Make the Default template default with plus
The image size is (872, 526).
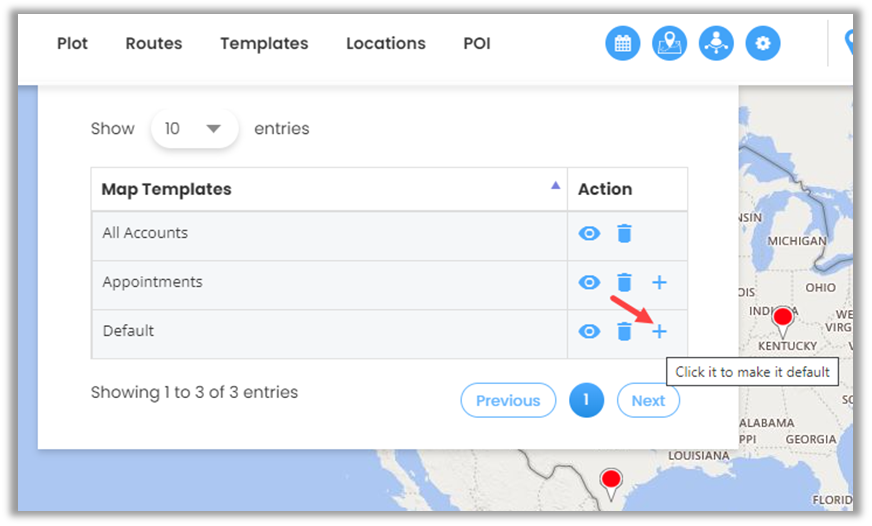pos(659,331)
